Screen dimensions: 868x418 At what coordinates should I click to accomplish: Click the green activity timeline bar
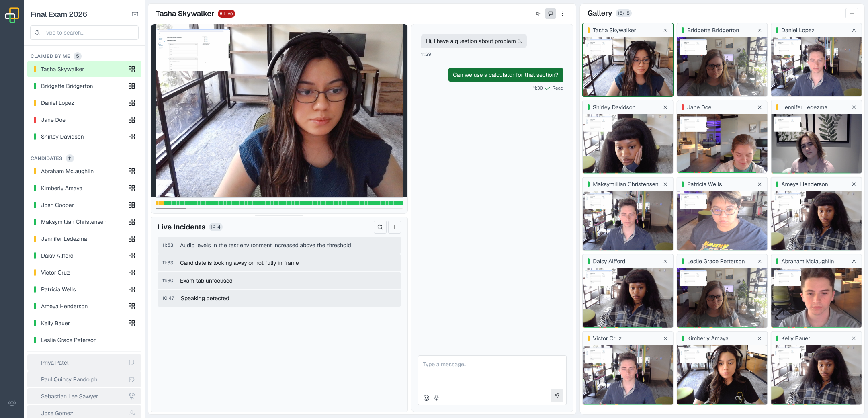pyautogui.click(x=279, y=203)
